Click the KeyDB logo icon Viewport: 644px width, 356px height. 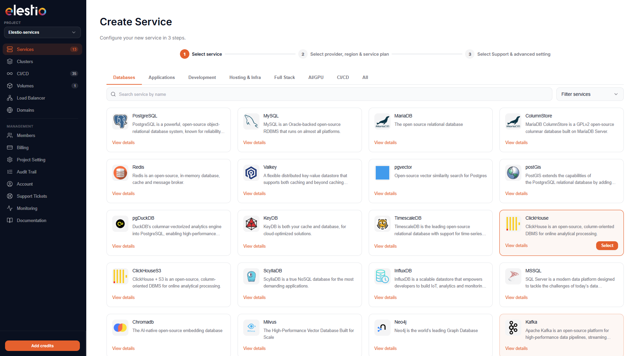(251, 224)
